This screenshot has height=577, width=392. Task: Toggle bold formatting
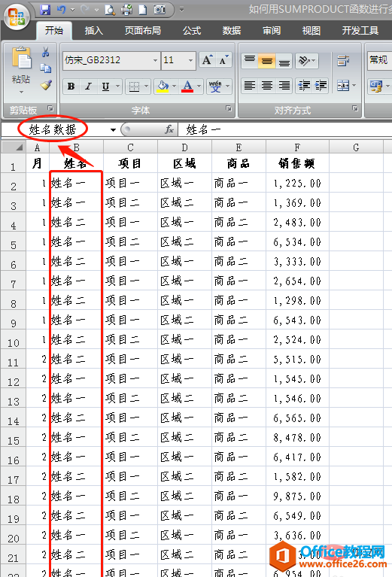(71, 87)
